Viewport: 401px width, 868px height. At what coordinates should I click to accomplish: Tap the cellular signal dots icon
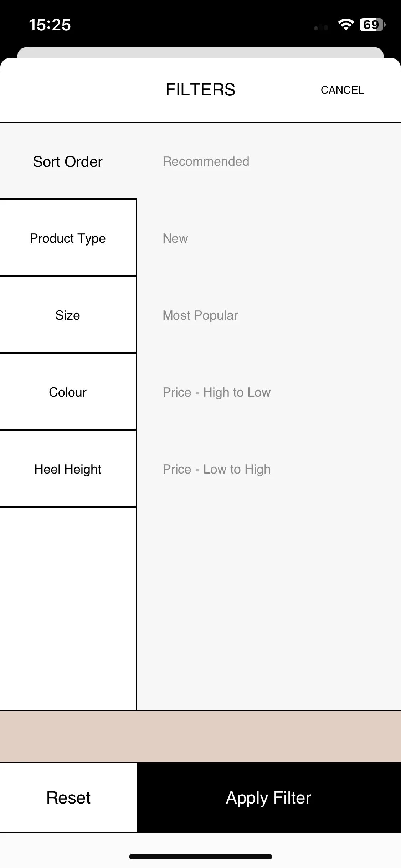click(x=321, y=27)
